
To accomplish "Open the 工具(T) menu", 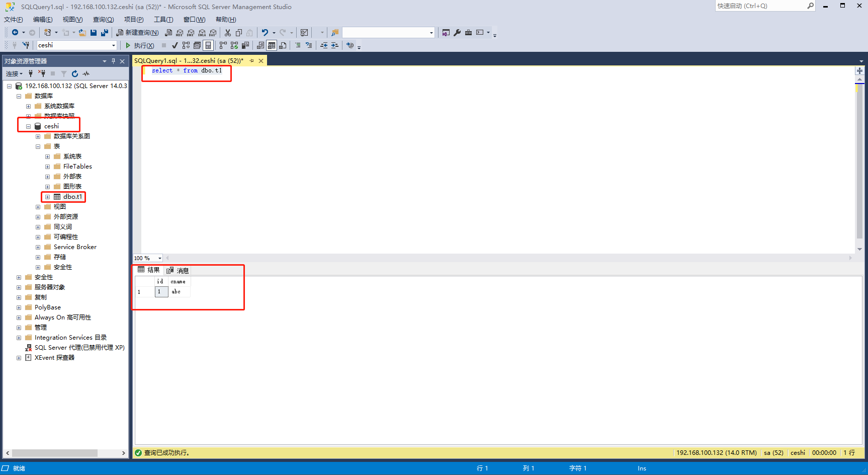I will [x=163, y=20].
